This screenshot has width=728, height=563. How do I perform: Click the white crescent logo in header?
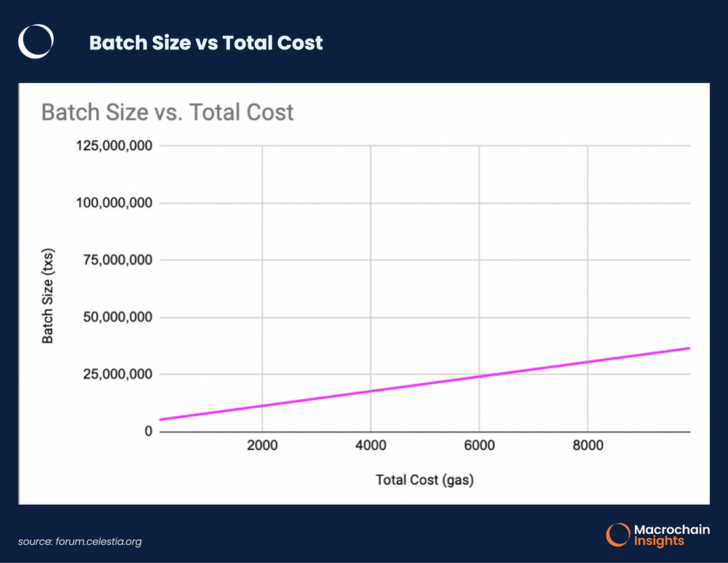point(35,42)
